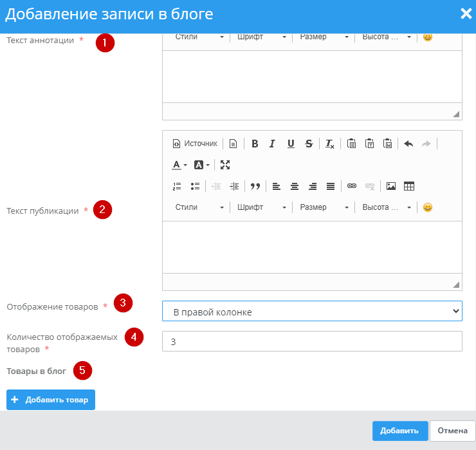Maximize the editor with the fullscreen icon
This screenshot has width=476, height=450.
(225, 165)
